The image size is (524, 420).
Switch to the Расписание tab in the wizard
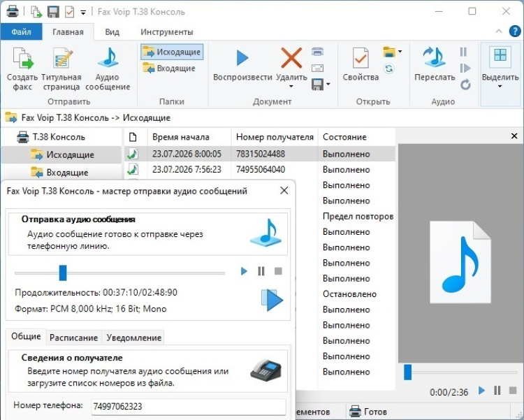pos(73,338)
